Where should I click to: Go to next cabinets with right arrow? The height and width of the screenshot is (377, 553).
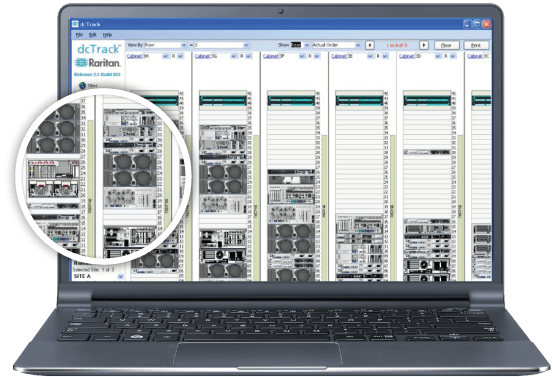424,45
